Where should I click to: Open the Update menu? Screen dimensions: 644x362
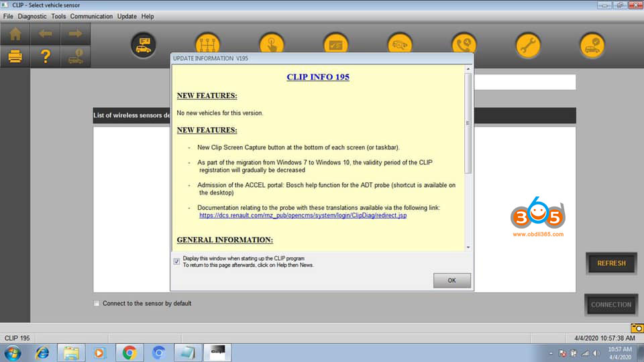[x=127, y=16]
